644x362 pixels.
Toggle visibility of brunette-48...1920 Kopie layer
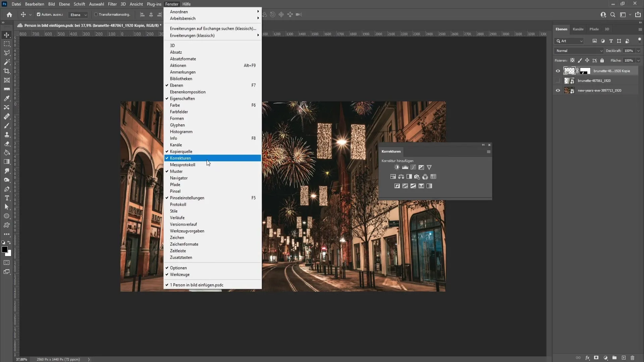[x=558, y=71]
